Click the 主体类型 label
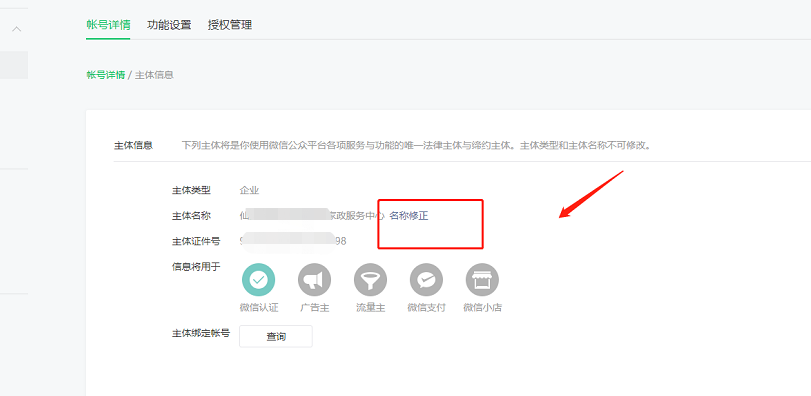The width and height of the screenshot is (811, 396). tap(191, 190)
